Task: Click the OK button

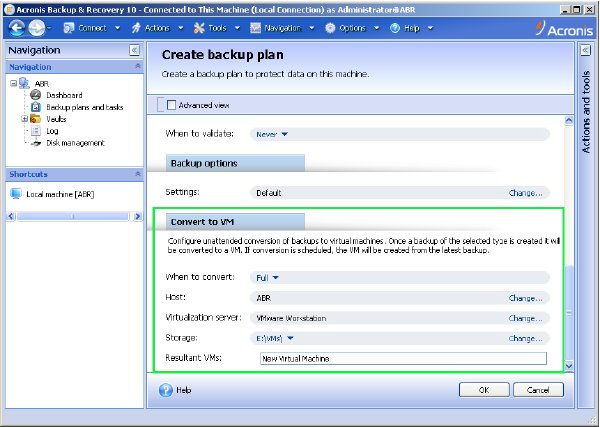Action: (x=484, y=390)
